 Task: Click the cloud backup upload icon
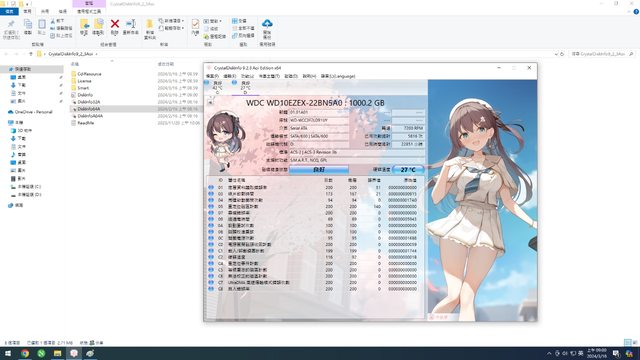pos(267,24)
